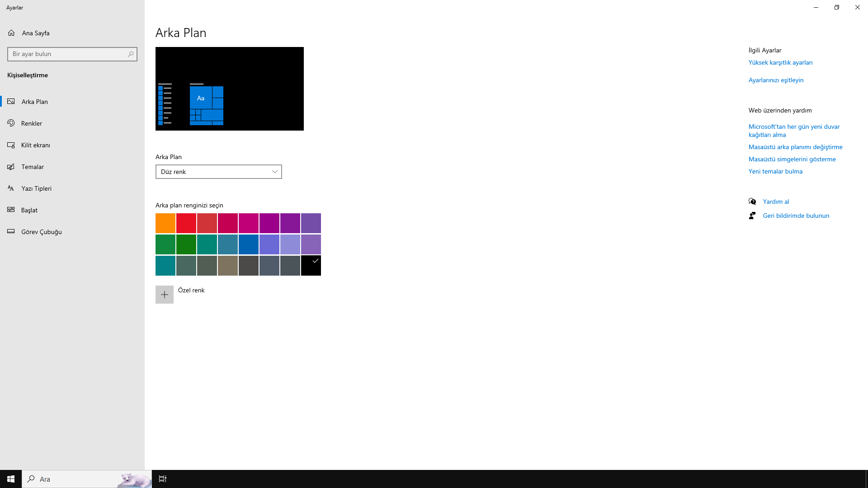The height and width of the screenshot is (488, 868).
Task: Open the Başlat settings page
Action: click(29, 210)
